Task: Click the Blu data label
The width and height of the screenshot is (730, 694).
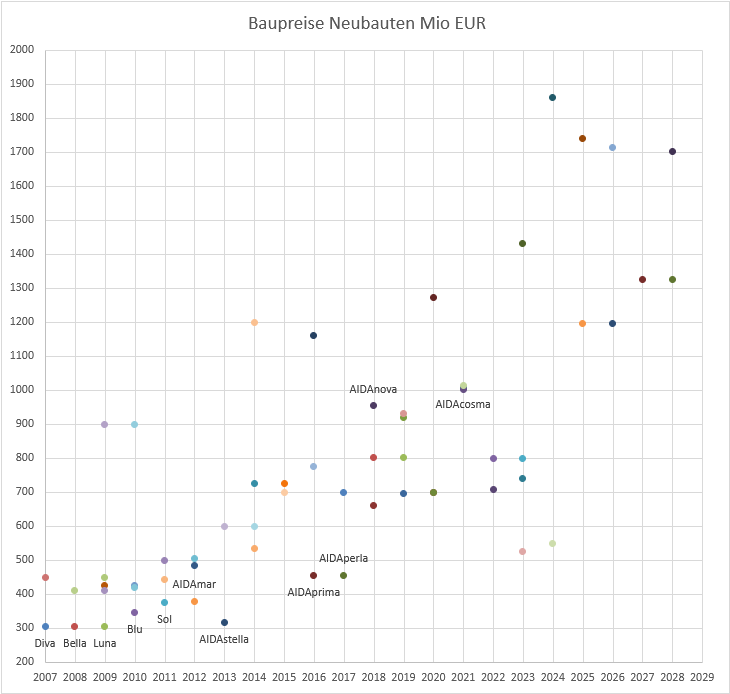Action: point(135,629)
